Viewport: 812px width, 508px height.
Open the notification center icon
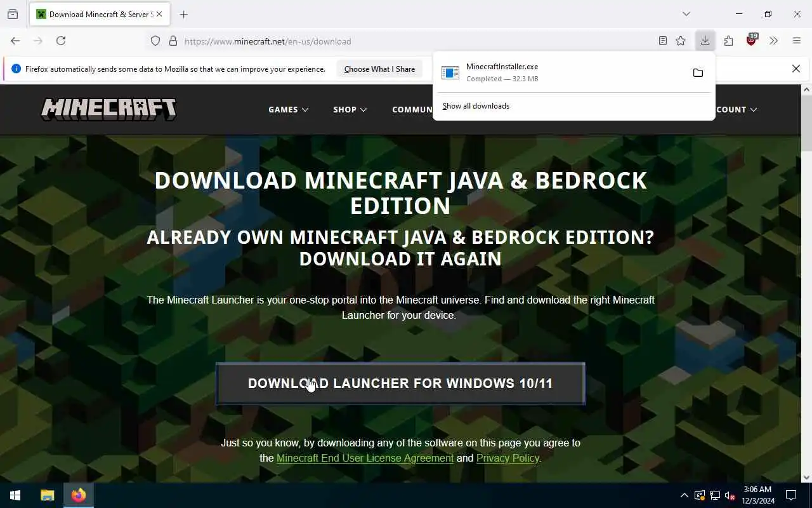(791, 495)
